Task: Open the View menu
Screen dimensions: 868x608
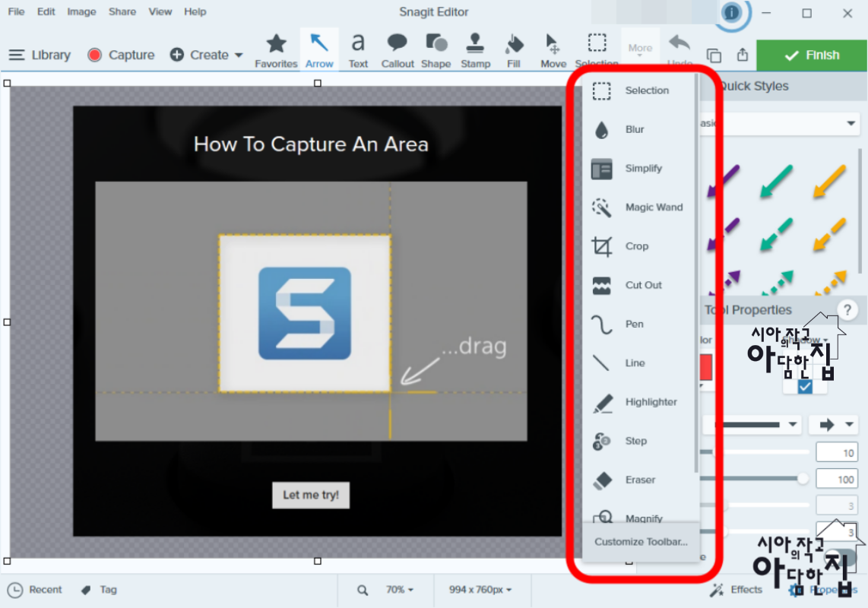Action: [160, 11]
